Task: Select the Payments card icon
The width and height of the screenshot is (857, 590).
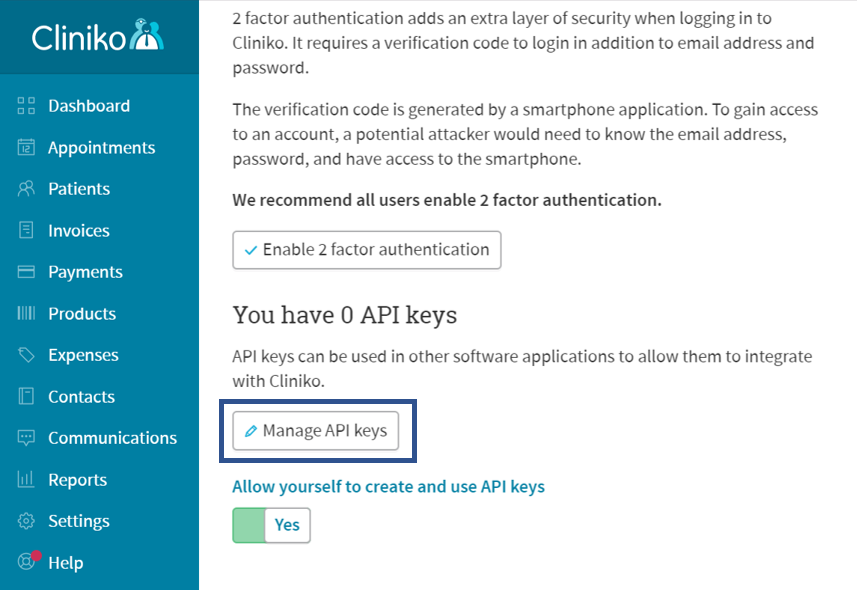Action: pos(27,271)
